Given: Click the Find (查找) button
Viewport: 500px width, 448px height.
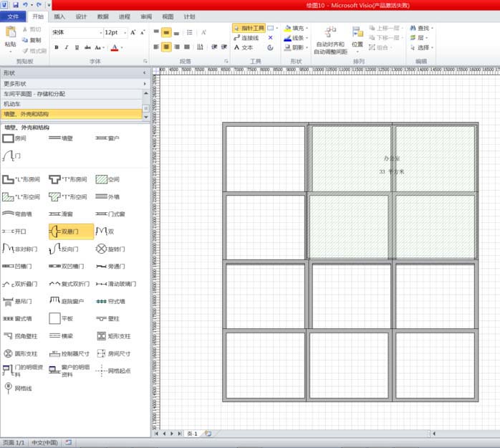Looking at the screenshot, I should (421, 29).
